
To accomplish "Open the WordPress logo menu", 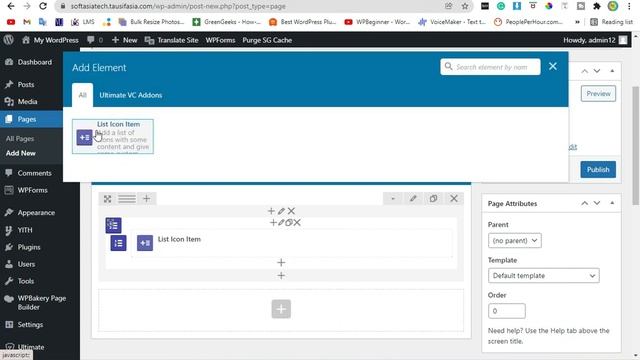I will 9,40.
